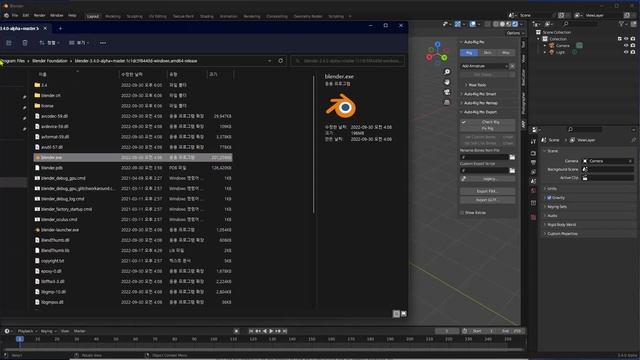The image size is (640, 360).
Task: Click folder icon for Custom Export Script
Action: click(x=512, y=170)
